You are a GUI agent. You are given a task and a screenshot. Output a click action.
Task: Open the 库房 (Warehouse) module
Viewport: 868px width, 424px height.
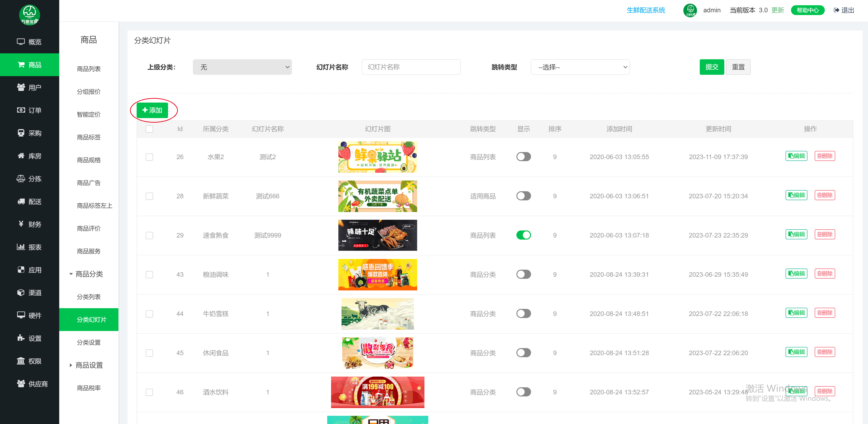[x=30, y=156]
